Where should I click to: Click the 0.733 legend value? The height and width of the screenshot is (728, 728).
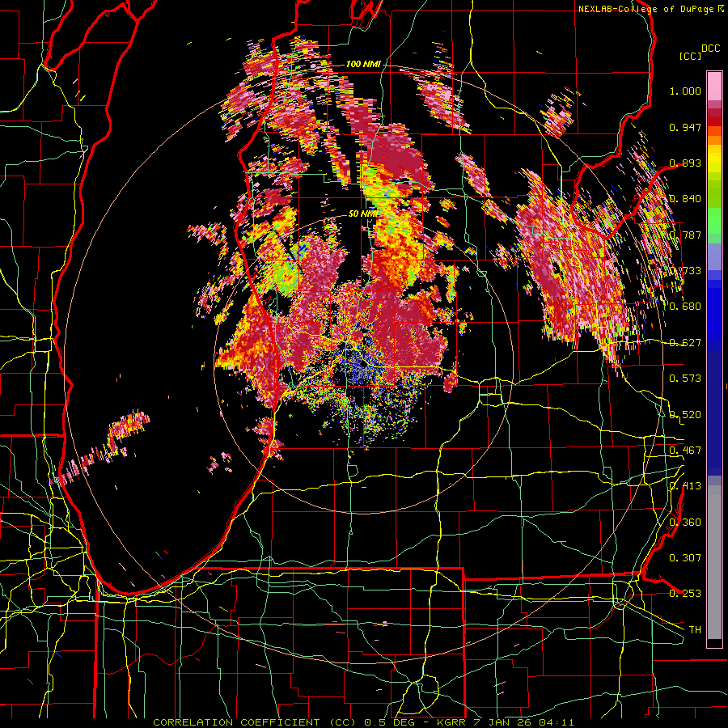(685, 271)
